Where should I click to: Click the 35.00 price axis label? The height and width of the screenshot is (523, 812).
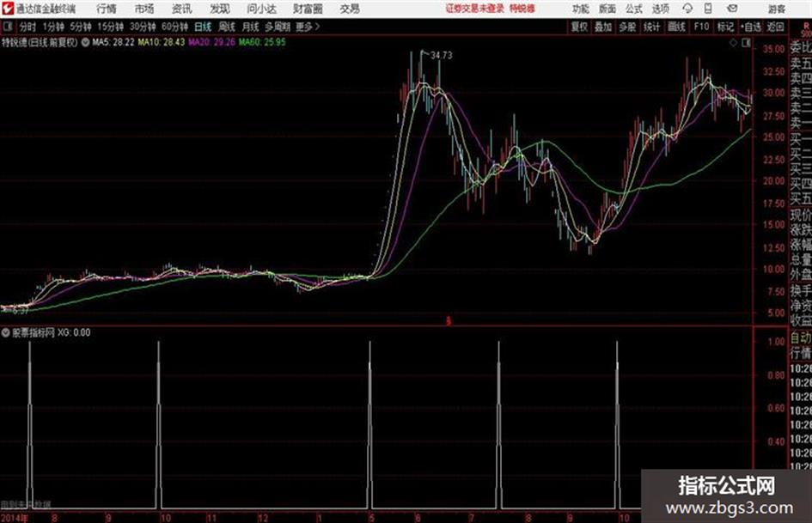tap(773, 49)
